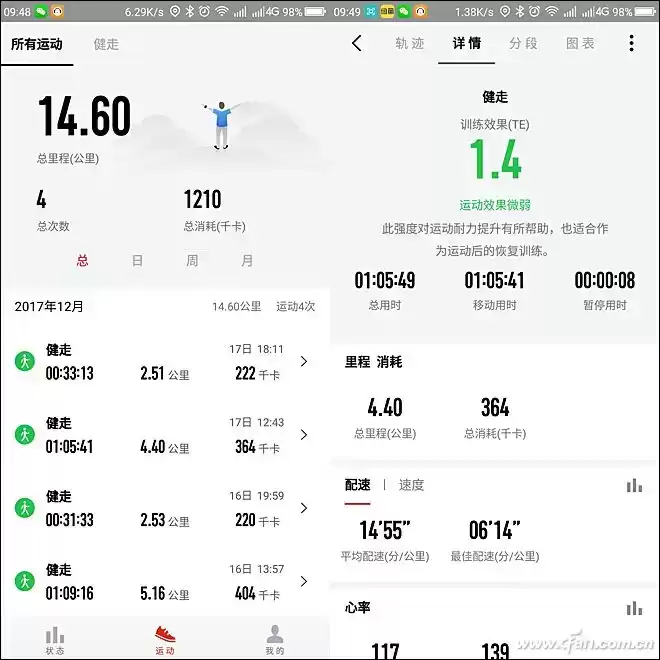Tap paused time 00:00:08

click(x=605, y=280)
